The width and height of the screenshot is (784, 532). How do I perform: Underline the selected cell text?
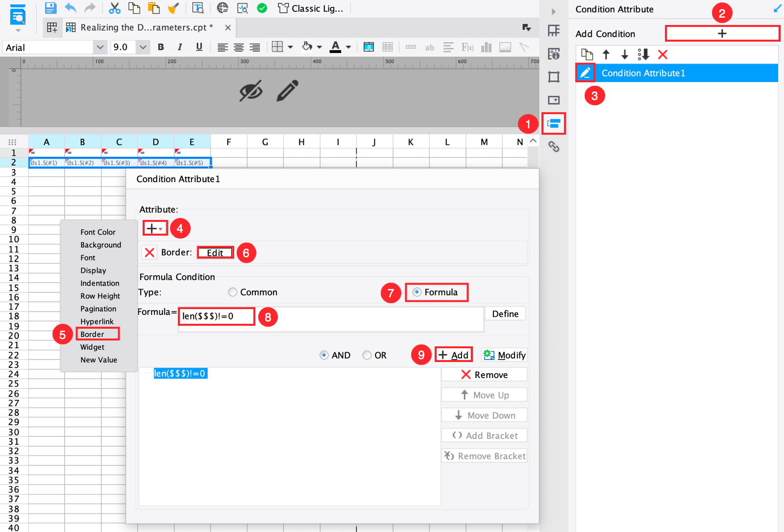tap(199, 47)
